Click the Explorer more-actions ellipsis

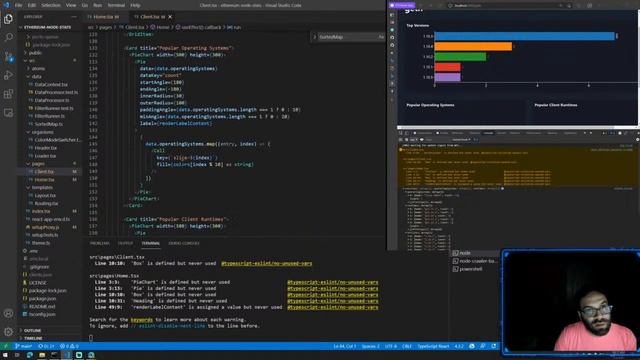tap(74, 17)
